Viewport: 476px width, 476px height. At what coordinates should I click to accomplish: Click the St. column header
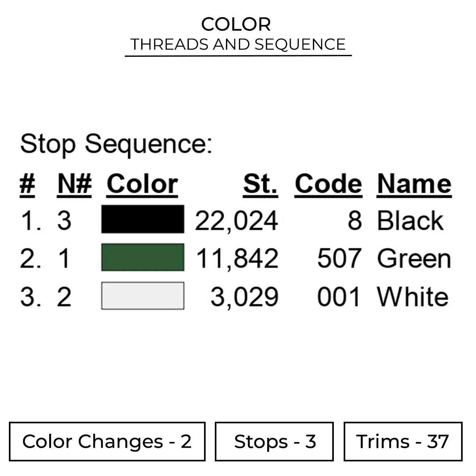click(x=260, y=184)
